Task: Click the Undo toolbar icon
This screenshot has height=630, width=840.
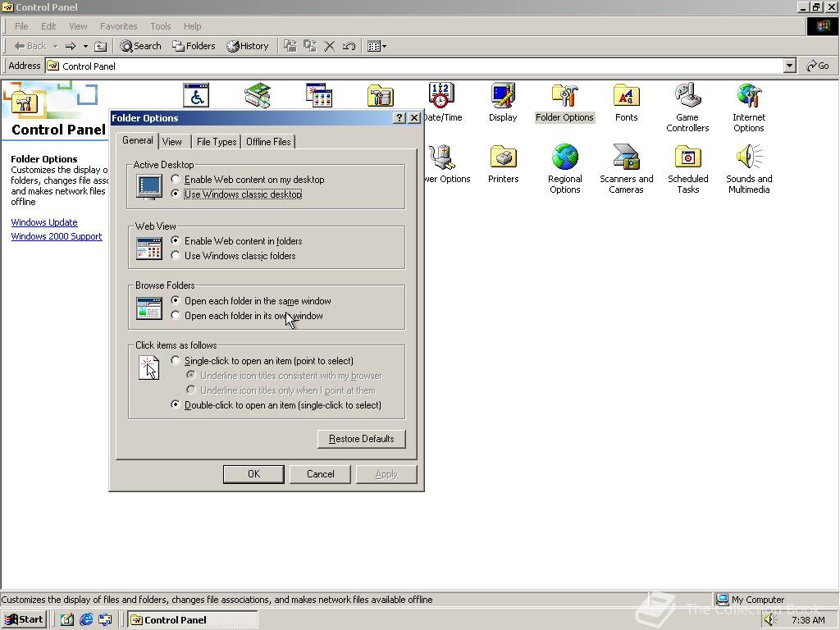Action: [x=349, y=46]
